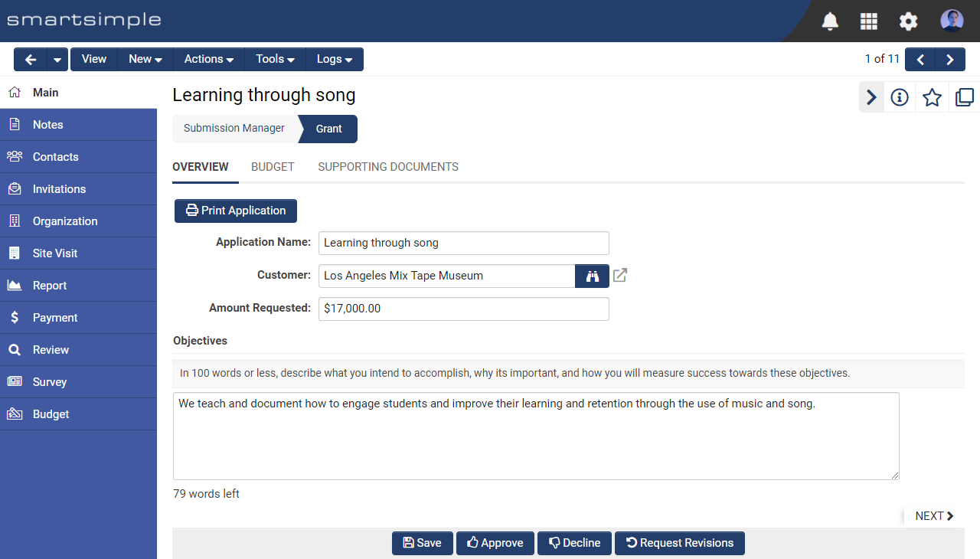Open the apps grid menu icon
This screenshot has width=980, height=559.
click(x=869, y=21)
